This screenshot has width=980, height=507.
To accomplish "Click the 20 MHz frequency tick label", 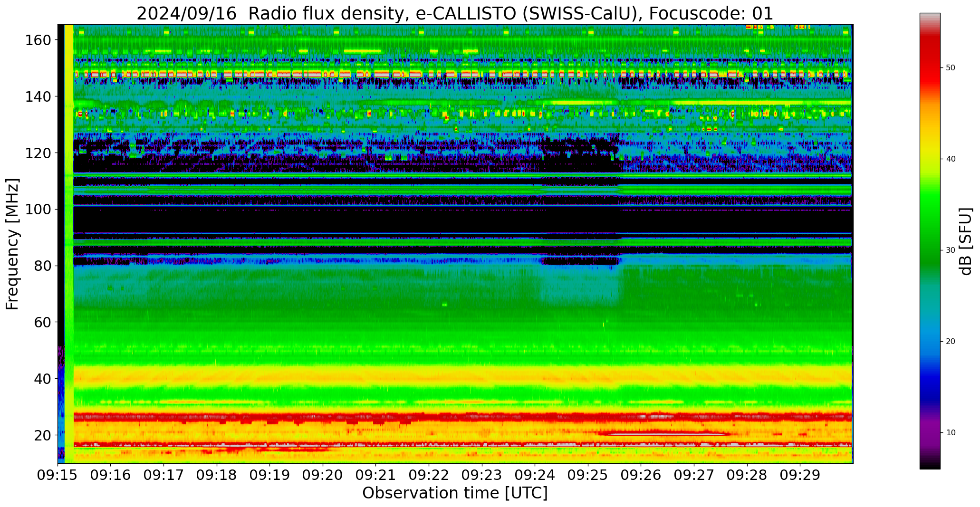I will [42, 435].
